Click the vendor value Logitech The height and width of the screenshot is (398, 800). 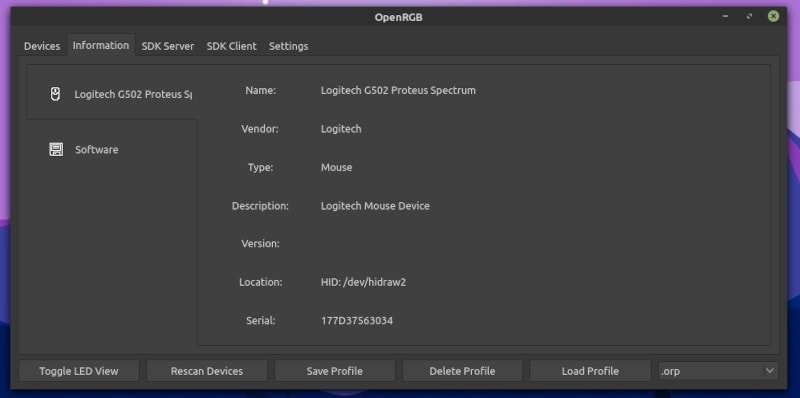pyautogui.click(x=341, y=129)
